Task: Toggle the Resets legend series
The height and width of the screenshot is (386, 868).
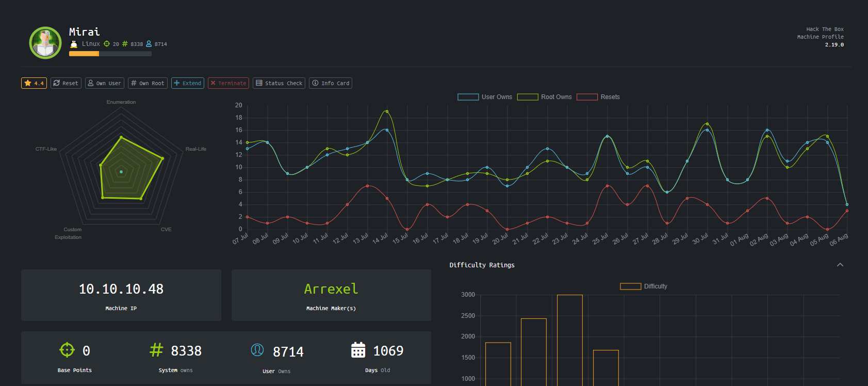Action: 598,97
